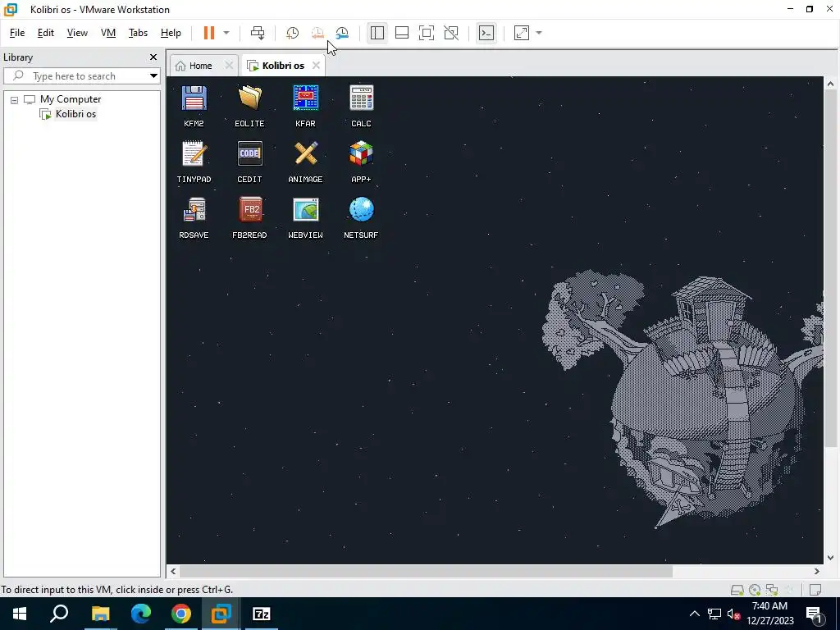Screen dimensions: 840x630
Task: Close the Kolibri os tab
Action: [x=316, y=66]
